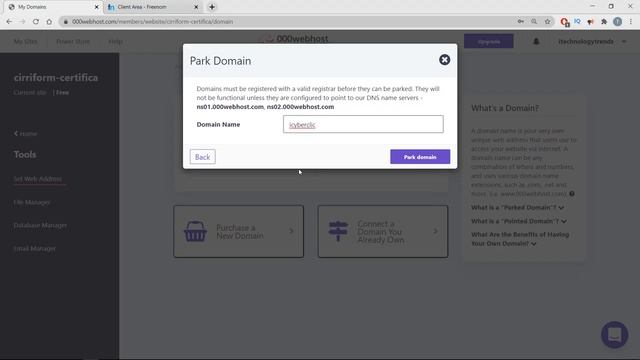Open saved passwords key icon
The image size is (640, 360).
[x=520, y=22]
